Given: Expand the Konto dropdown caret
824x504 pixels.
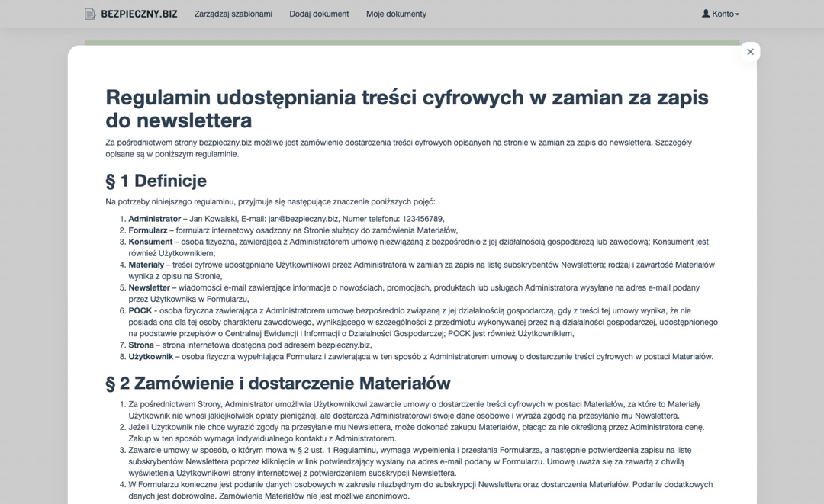Looking at the screenshot, I should 737,14.
